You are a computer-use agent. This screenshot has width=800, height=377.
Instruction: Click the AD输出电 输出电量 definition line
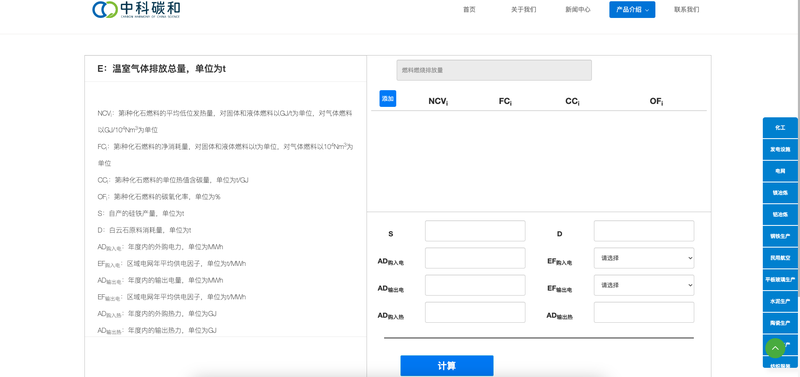tap(160, 281)
